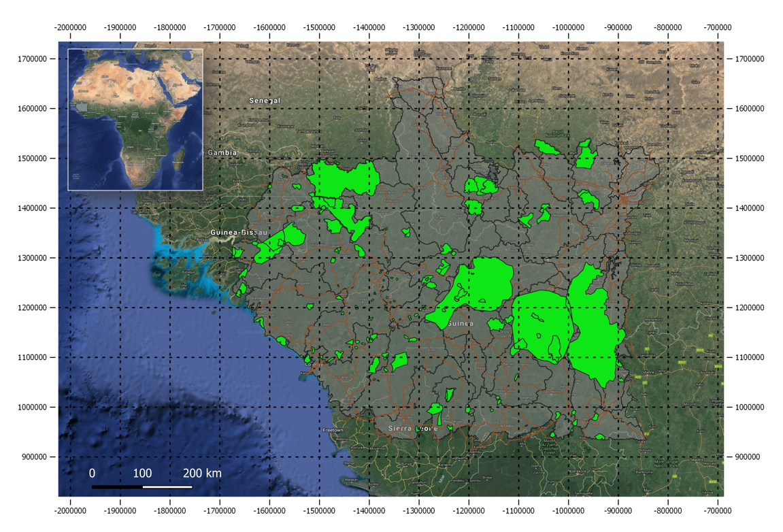Select the Guinea-Bissau label
The image size is (783, 532).
(237, 232)
